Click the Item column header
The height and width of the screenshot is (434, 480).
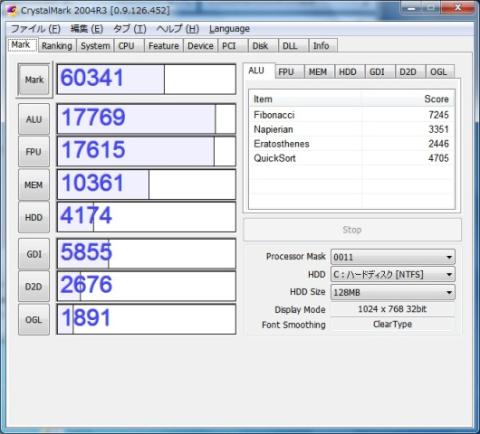click(x=305, y=99)
